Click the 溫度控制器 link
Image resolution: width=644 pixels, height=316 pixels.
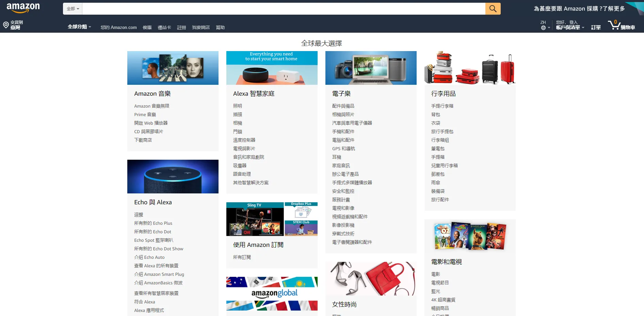[244, 140]
